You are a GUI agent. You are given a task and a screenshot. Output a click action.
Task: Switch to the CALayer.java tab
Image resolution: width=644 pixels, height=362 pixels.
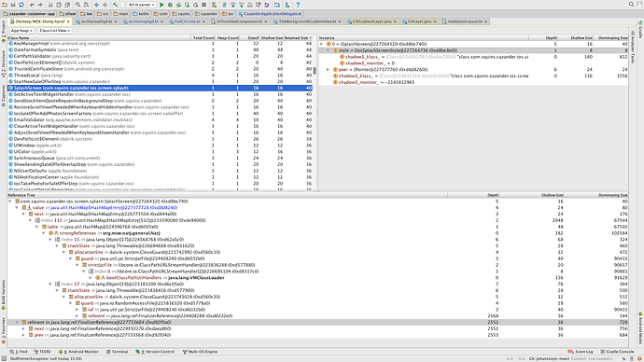pos(419,21)
